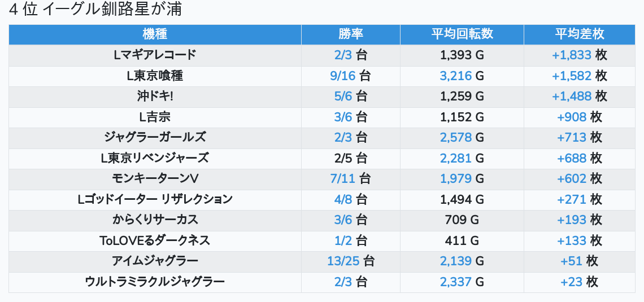Click the 1,979 spins for モンキーターンV

(455, 179)
